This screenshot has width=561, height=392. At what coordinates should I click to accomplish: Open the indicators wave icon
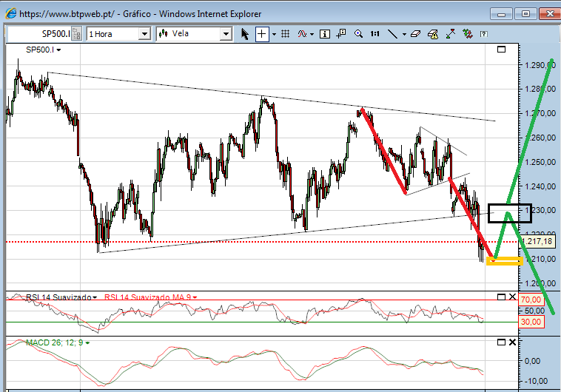(x=302, y=34)
